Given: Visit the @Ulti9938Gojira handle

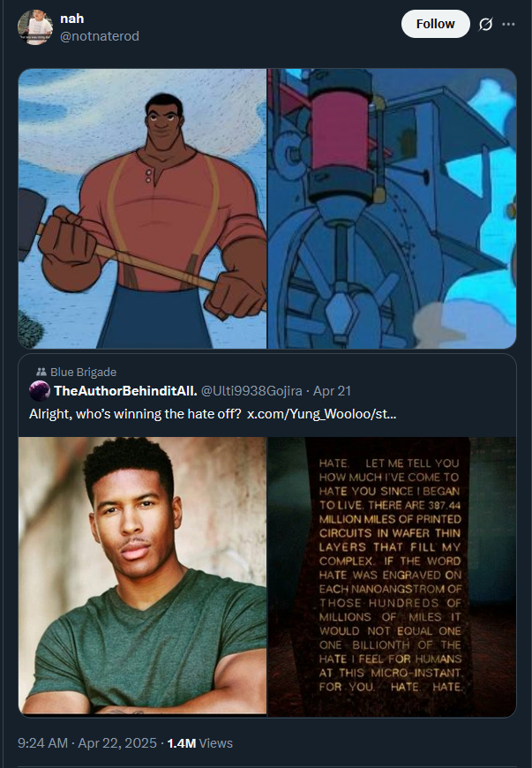Looking at the screenshot, I should pyautogui.click(x=251, y=391).
